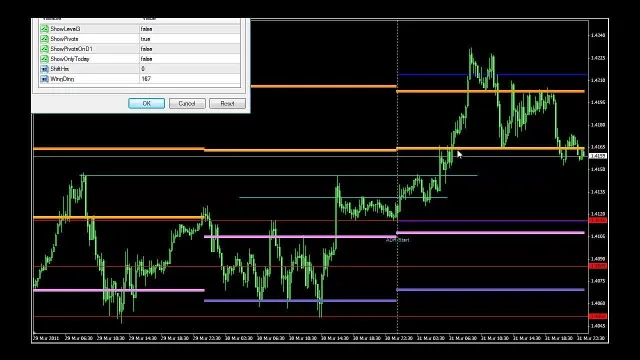Click the ShowPivotsOnD1 boolean parameter icon
This screenshot has height=360, width=640.
[44, 49]
